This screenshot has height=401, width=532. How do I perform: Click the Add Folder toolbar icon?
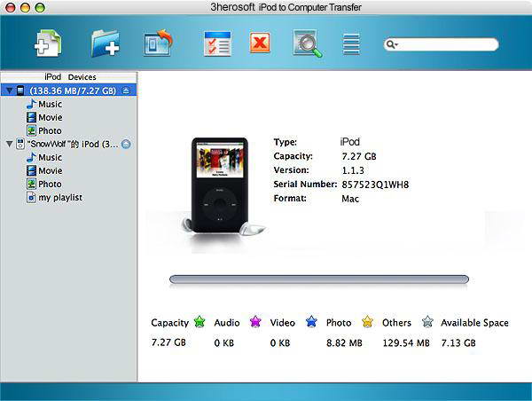tap(106, 43)
